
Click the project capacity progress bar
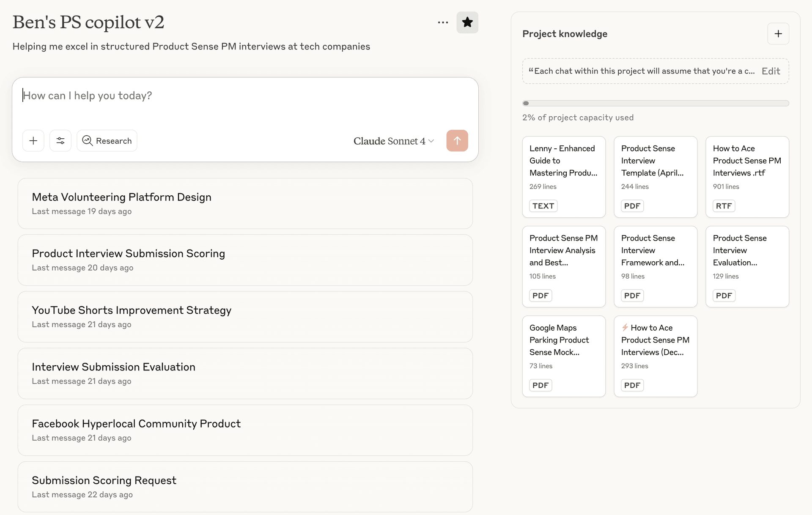click(x=656, y=103)
